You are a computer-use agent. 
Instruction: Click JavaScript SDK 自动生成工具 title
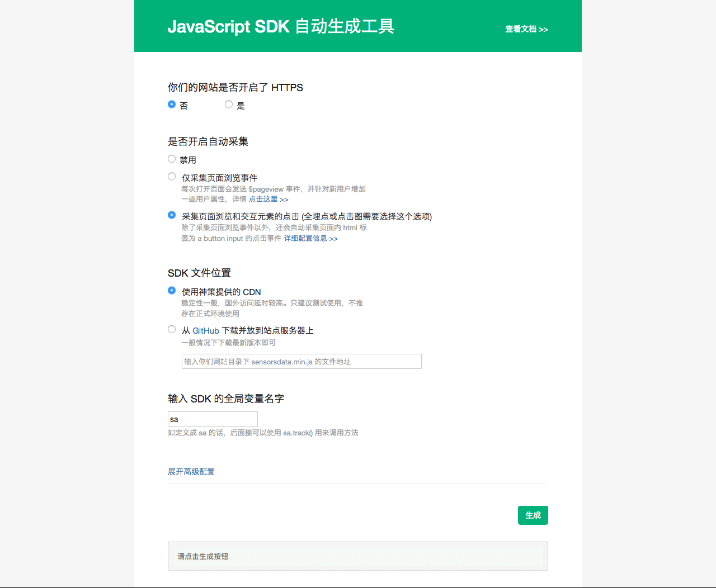coord(281,26)
